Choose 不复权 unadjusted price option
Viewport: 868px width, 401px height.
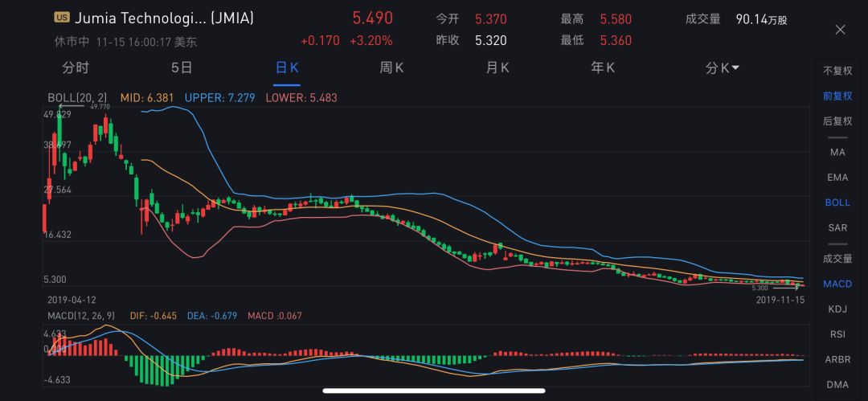click(837, 71)
